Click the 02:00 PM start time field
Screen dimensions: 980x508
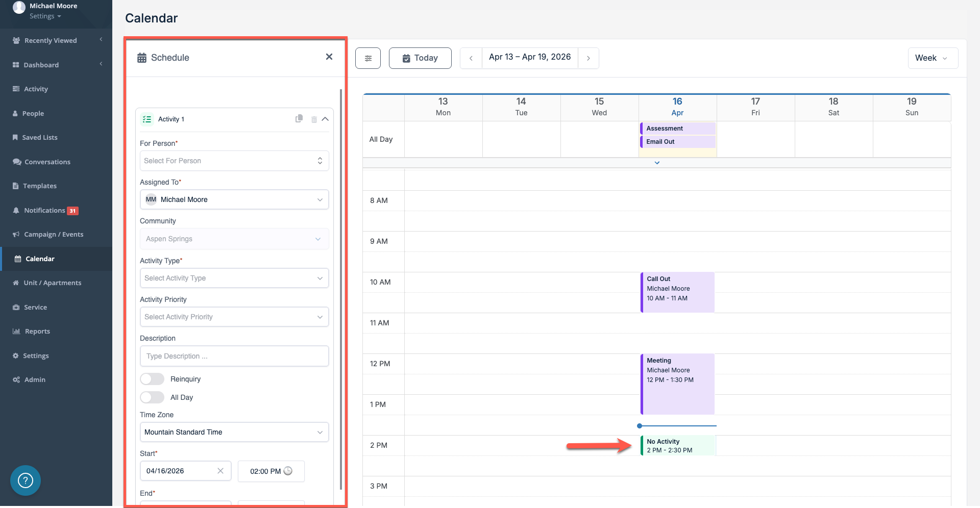coord(271,471)
